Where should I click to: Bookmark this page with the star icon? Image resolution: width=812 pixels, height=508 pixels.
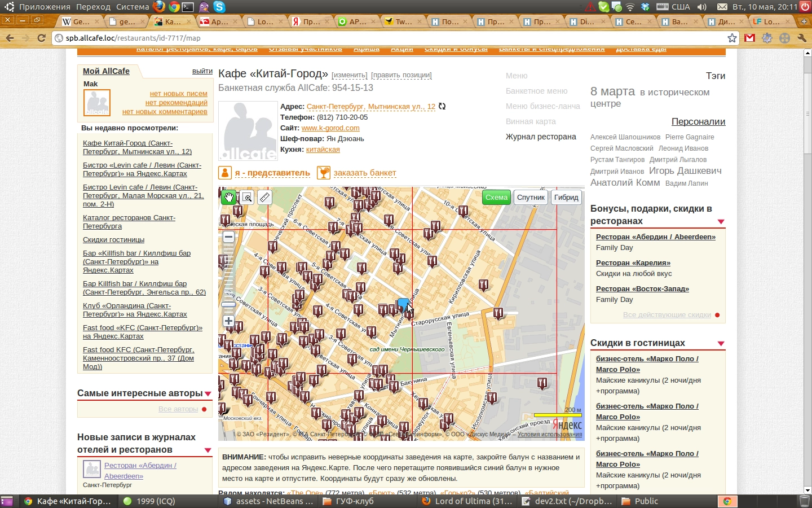(x=732, y=38)
